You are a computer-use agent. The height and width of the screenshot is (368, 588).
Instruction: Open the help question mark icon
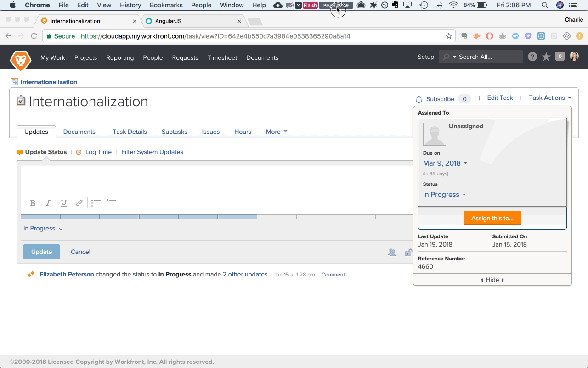click(x=532, y=57)
